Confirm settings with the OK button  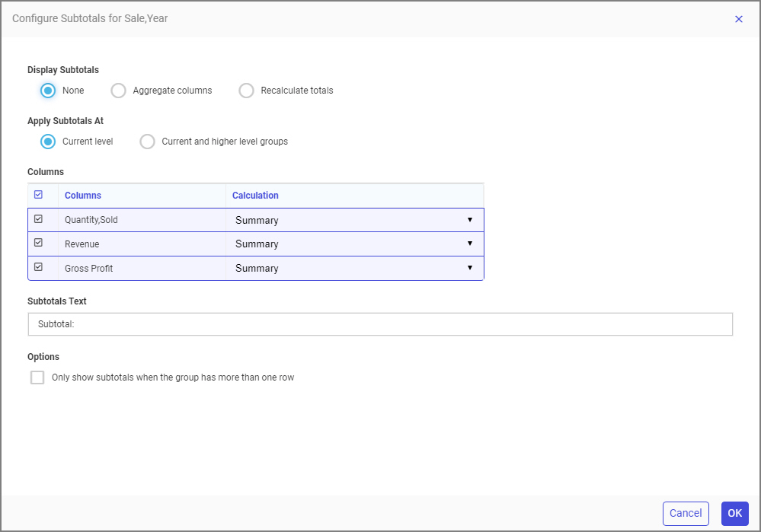click(734, 513)
